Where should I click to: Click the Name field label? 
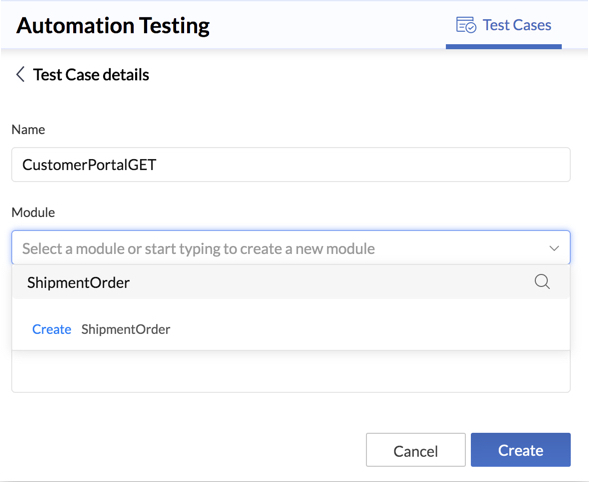point(29,130)
